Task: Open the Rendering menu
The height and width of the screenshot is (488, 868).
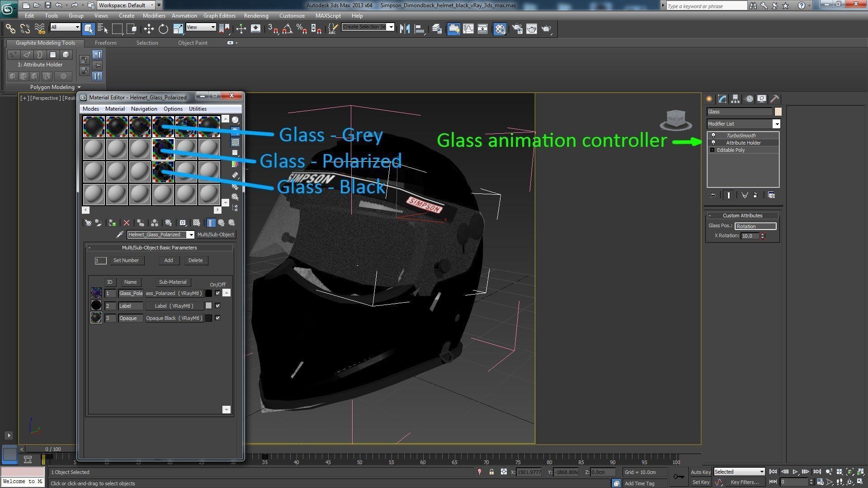Action: click(x=256, y=15)
